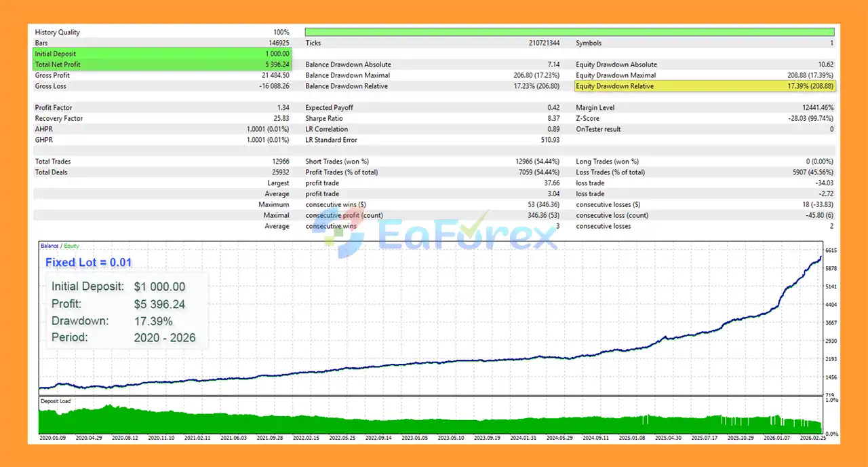Screen dimensions: 868x467
Task: Click the Margin Level value 12441.46%
Action: (816, 108)
